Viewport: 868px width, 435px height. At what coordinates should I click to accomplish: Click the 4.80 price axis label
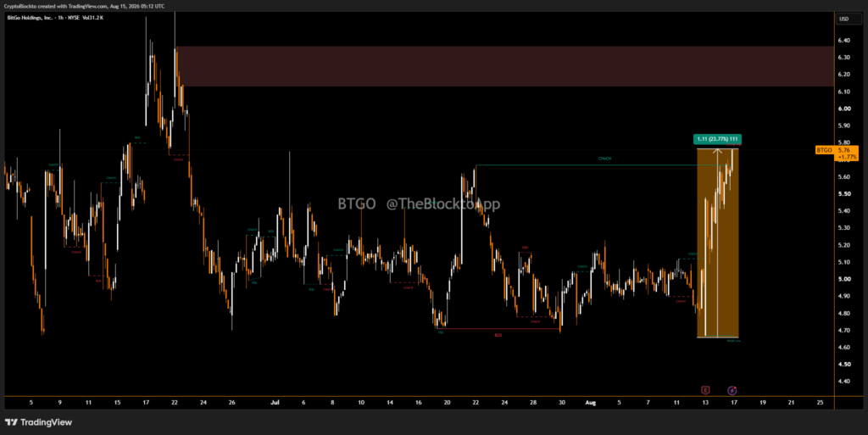tap(843, 313)
